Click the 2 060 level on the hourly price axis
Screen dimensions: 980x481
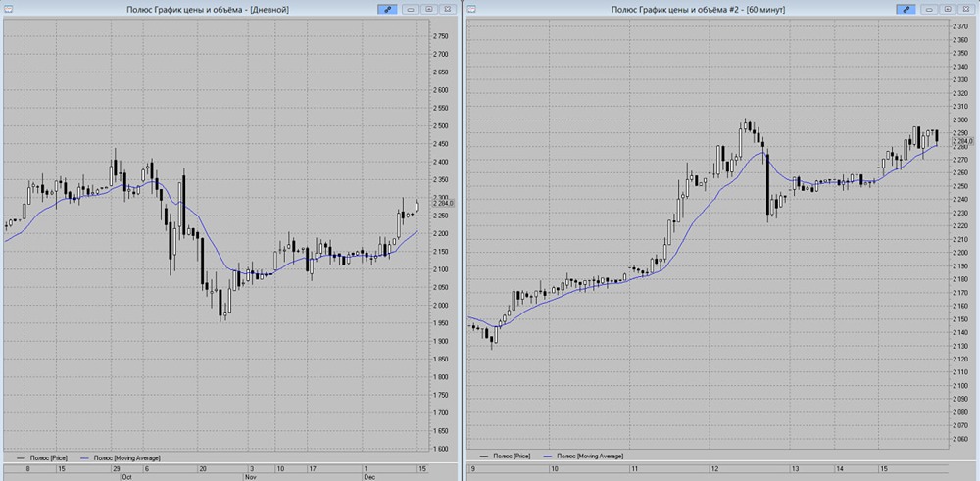pos(959,439)
